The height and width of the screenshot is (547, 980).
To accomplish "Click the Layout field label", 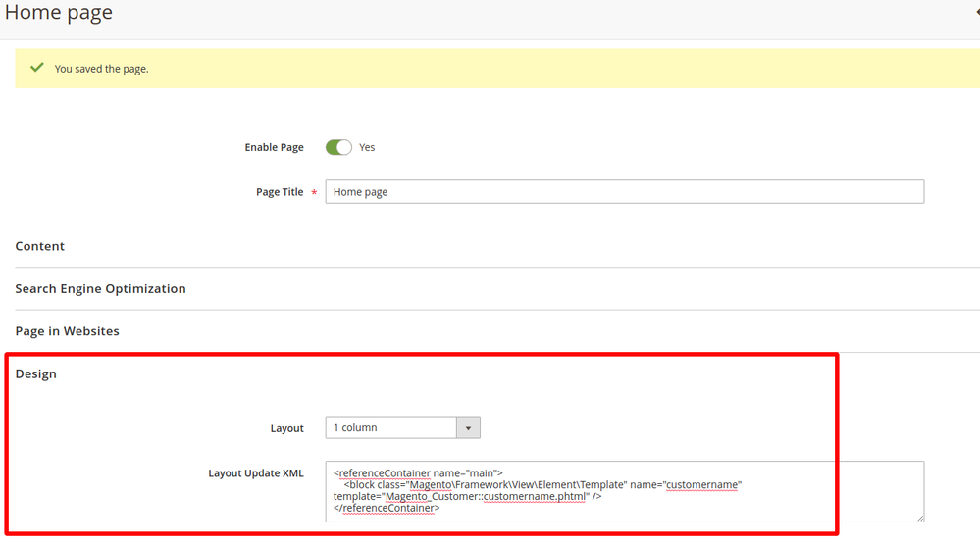I will tap(286, 428).
